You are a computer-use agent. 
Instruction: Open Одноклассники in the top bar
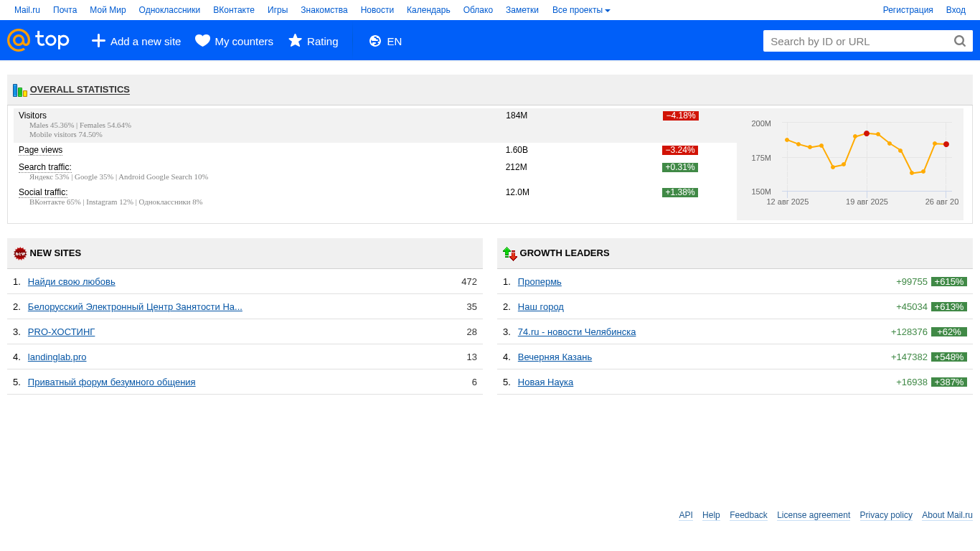[169, 10]
